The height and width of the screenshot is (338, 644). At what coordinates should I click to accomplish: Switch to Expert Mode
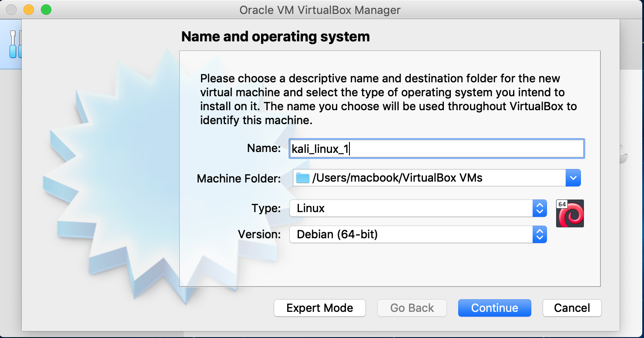[x=320, y=308]
